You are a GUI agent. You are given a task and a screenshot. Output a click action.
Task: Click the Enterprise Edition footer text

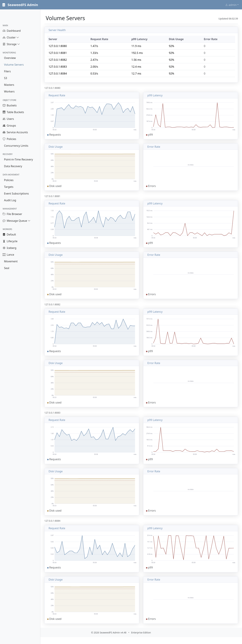(x=141, y=632)
